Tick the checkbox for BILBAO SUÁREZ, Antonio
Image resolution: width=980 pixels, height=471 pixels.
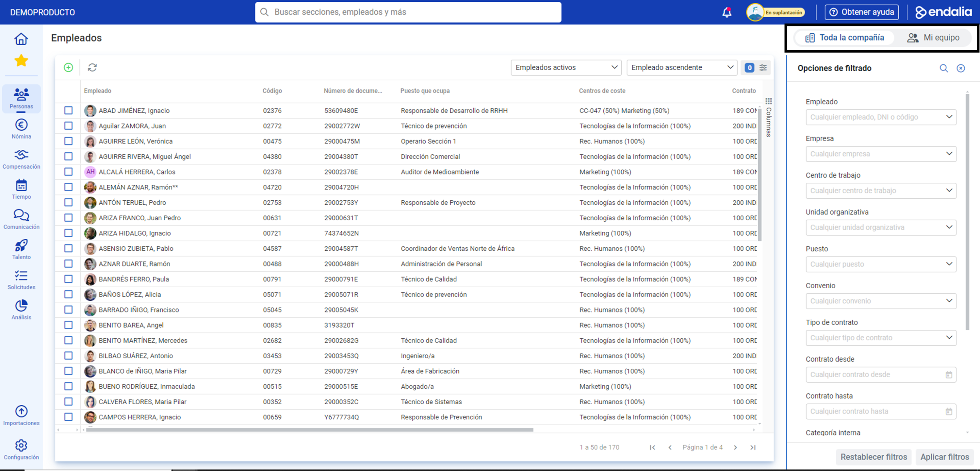tap(69, 356)
